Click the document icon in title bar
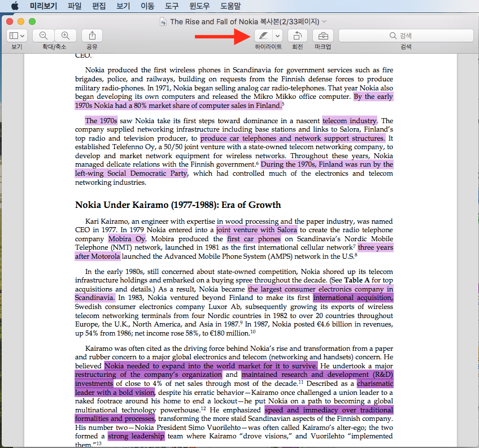This screenshot has width=479, height=448. (163, 21)
